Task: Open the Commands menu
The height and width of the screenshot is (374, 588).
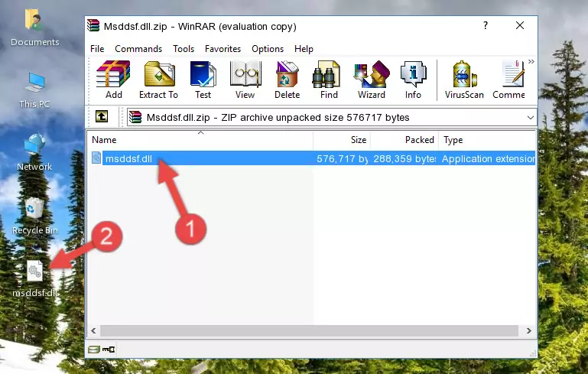Action: 138,49
